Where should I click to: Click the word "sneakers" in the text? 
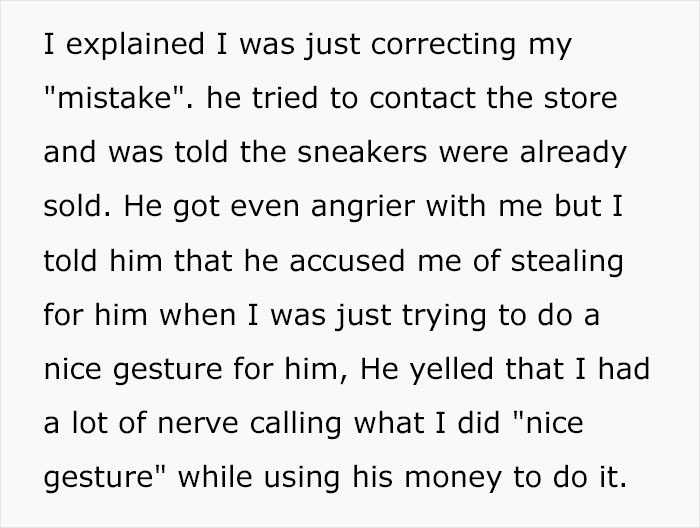pos(362,152)
